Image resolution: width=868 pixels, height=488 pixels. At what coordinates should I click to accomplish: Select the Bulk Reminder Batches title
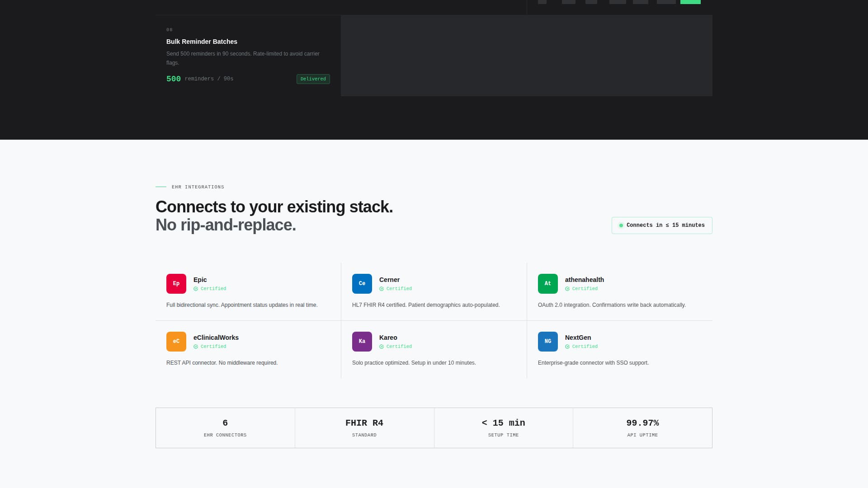[202, 42]
